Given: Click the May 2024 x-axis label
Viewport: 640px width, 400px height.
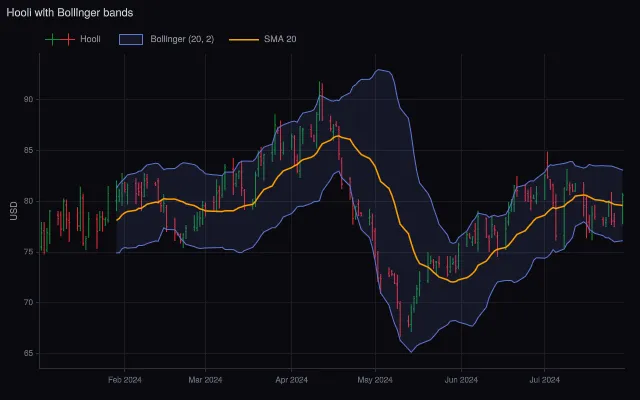Looking at the screenshot, I should (x=375, y=380).
